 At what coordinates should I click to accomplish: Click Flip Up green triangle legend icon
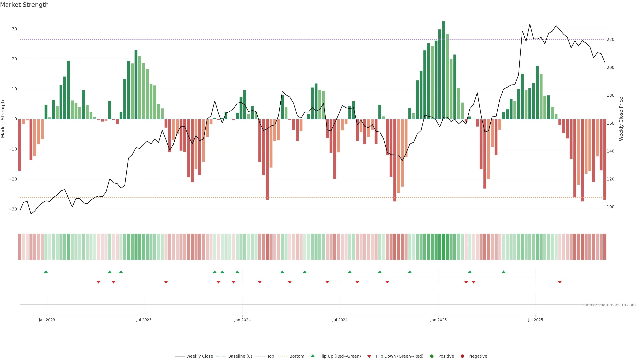312,356
